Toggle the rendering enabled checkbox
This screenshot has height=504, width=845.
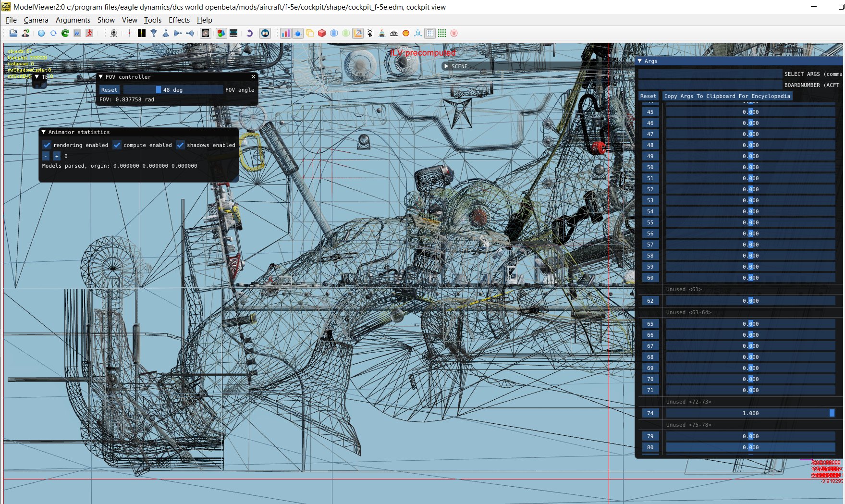coord(47,145)
